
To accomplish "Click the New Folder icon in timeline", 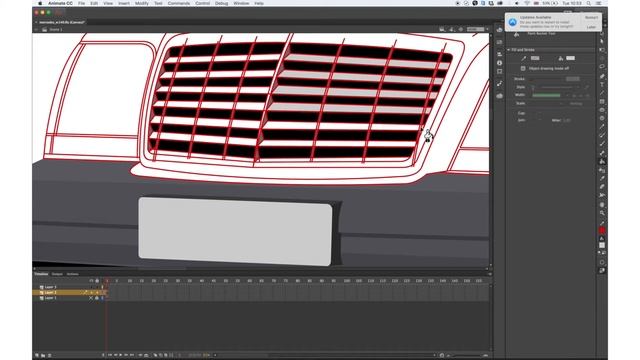I will (x=43, y=355).
